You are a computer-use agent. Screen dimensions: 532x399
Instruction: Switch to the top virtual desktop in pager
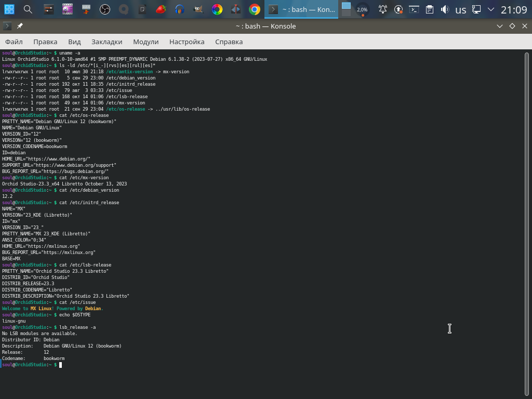(x=346, y=5)
